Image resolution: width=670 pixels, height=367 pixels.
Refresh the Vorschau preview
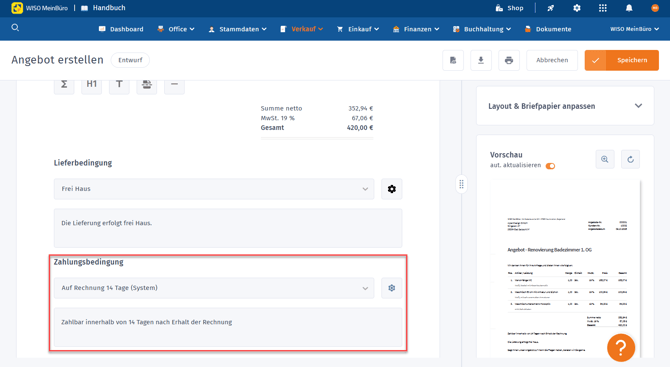[630, 159]
